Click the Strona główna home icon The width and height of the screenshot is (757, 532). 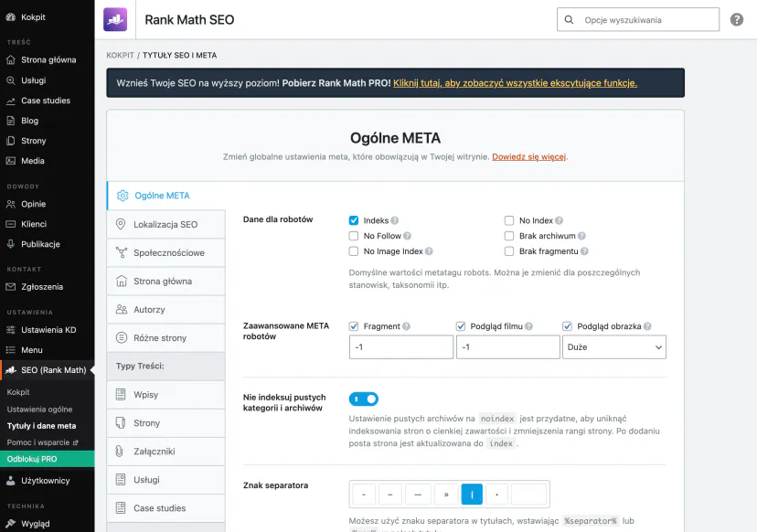coord(11,59)
